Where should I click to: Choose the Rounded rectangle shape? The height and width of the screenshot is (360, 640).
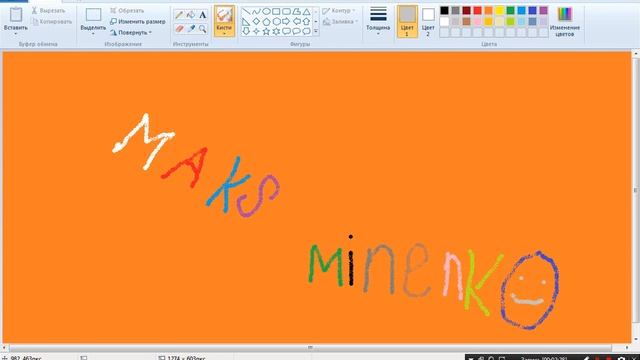pyautogui.click(x=286, y=11)
